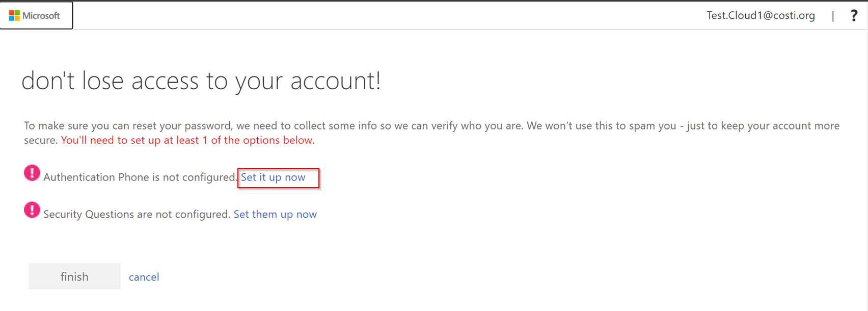The image size is (868, 311).
Task: Click the Authentication Phone warning exclamation icon
Action: point(32,173)
